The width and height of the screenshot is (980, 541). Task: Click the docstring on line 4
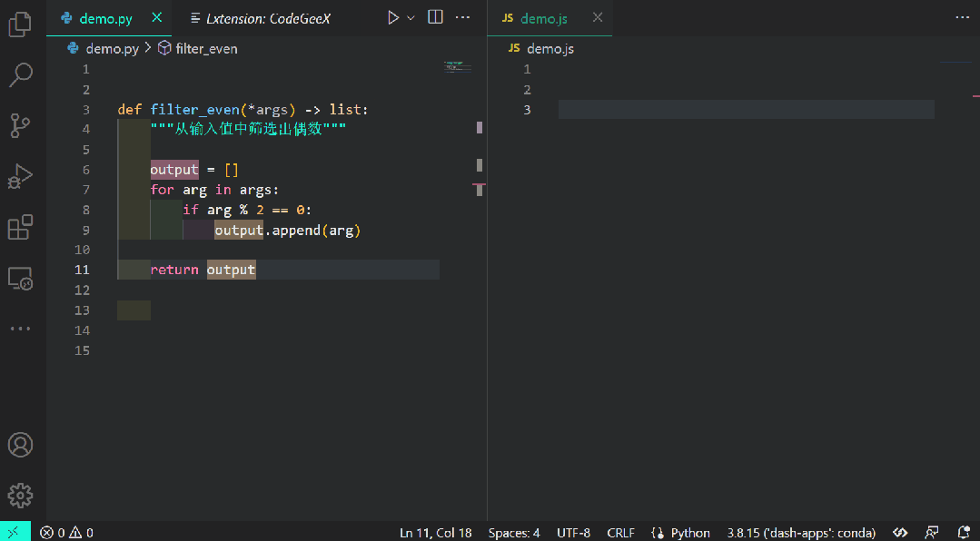[x=248, y=129]
